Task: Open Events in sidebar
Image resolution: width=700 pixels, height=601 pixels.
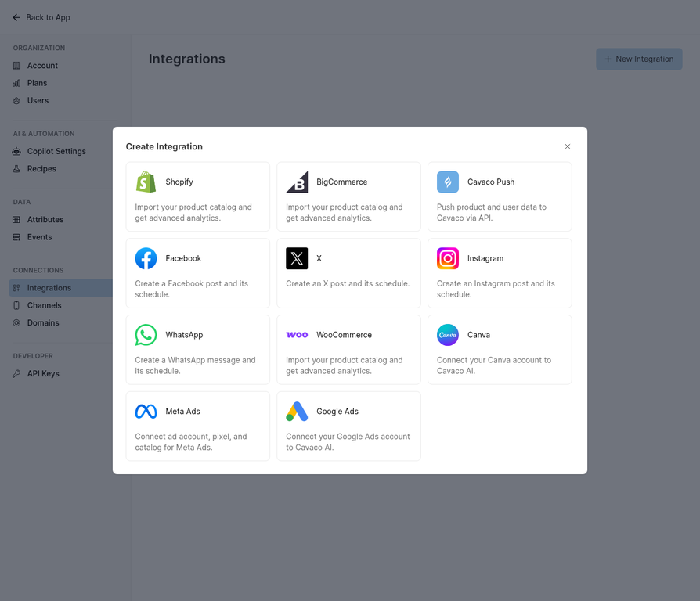Action: [x=39, y=237]
